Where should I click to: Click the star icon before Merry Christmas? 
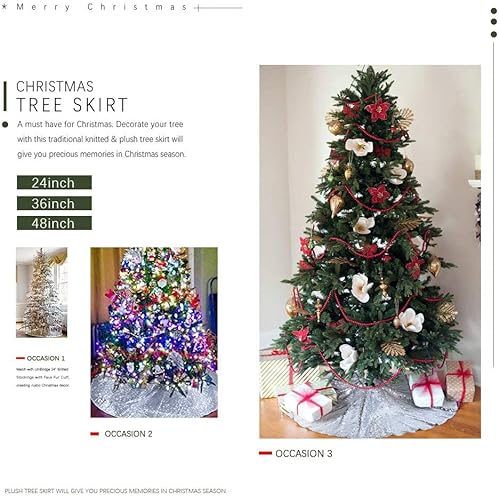(x=4, y=7)
